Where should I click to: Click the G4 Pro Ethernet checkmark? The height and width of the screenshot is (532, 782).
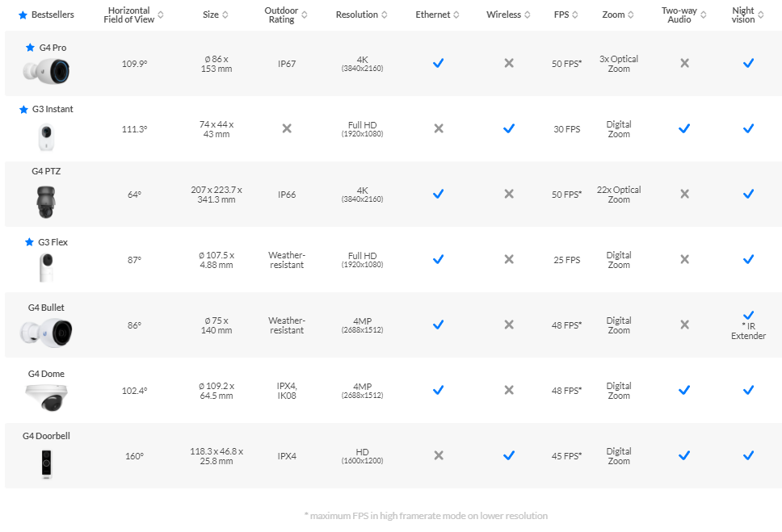point(438,63)
